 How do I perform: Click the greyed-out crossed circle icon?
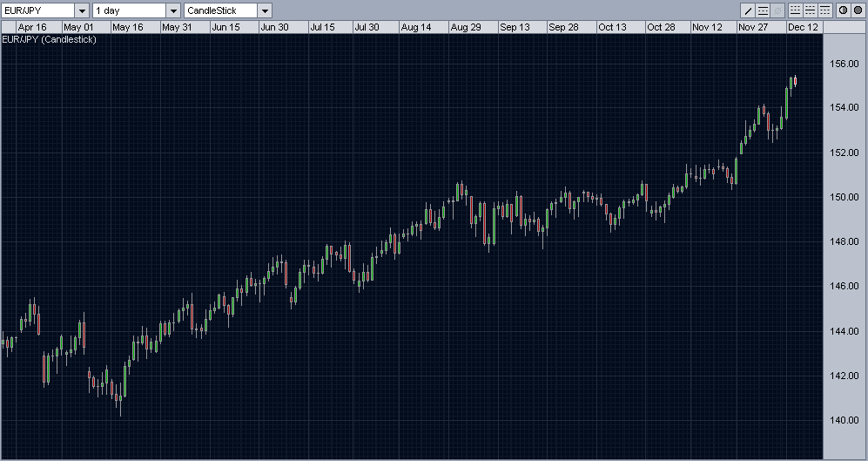777,10
